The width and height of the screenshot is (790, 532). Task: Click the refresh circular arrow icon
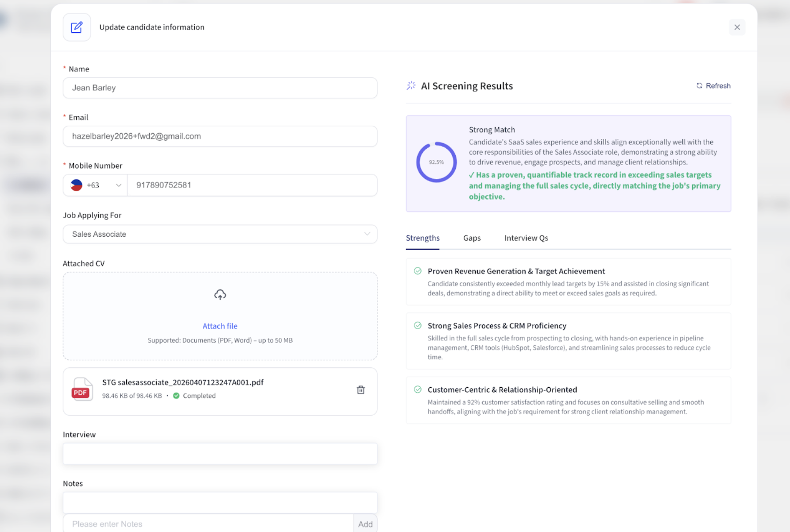pos(700,85)
